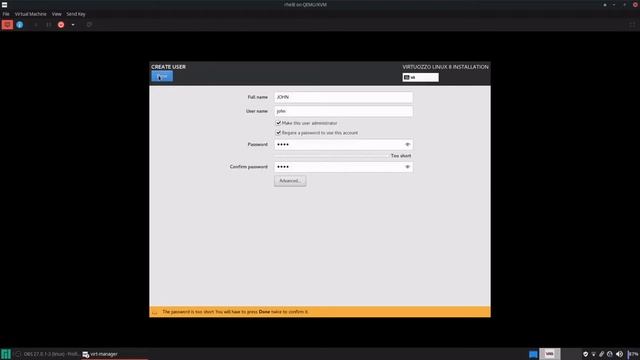The image size is (640, 360).
Task: Click the CREATE USER heading
Action: pyautogui.click(x=169, y=67)
